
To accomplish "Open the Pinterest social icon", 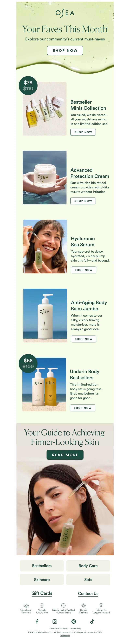I will tap(74, 621).
